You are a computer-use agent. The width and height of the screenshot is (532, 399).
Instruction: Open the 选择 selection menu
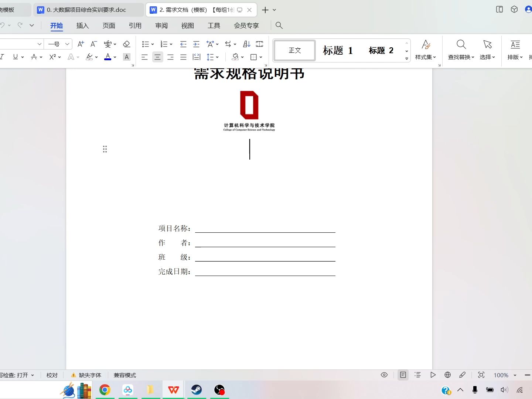487,50
